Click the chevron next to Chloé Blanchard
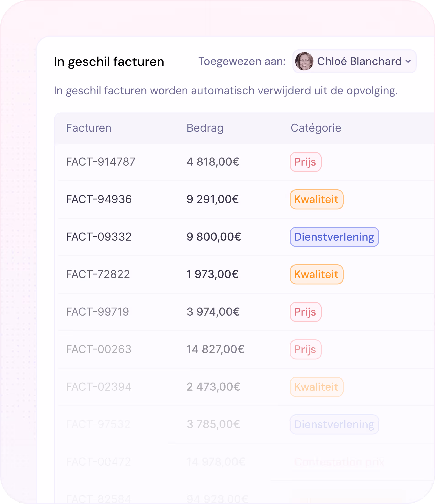The image size is (435, 504). (408, 61)
